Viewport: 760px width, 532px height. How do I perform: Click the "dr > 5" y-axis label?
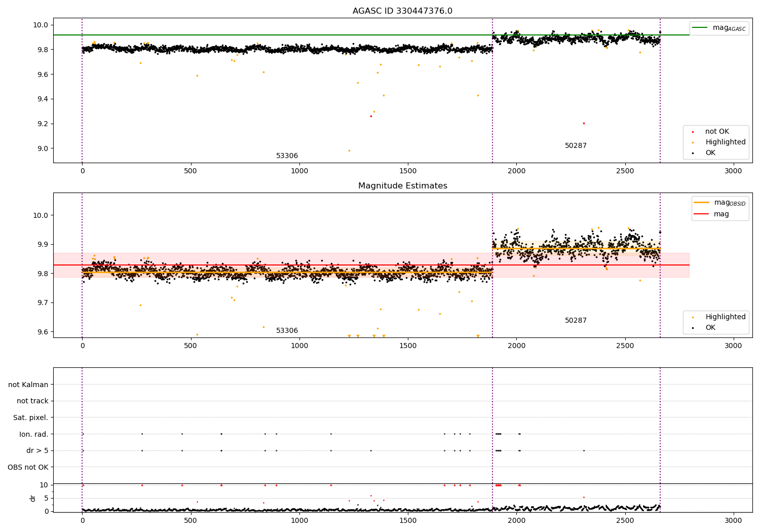click(37, 450)
